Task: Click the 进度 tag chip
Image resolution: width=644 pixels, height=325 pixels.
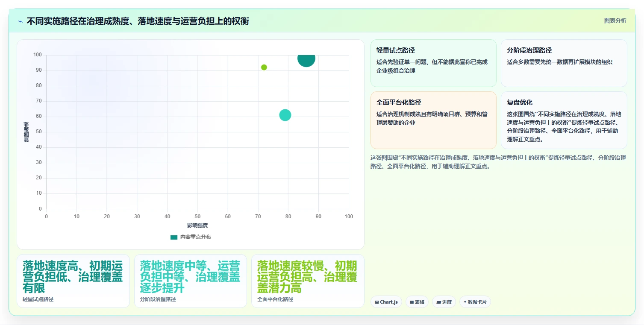Action: pyautogui.click(x=444, y=302)
